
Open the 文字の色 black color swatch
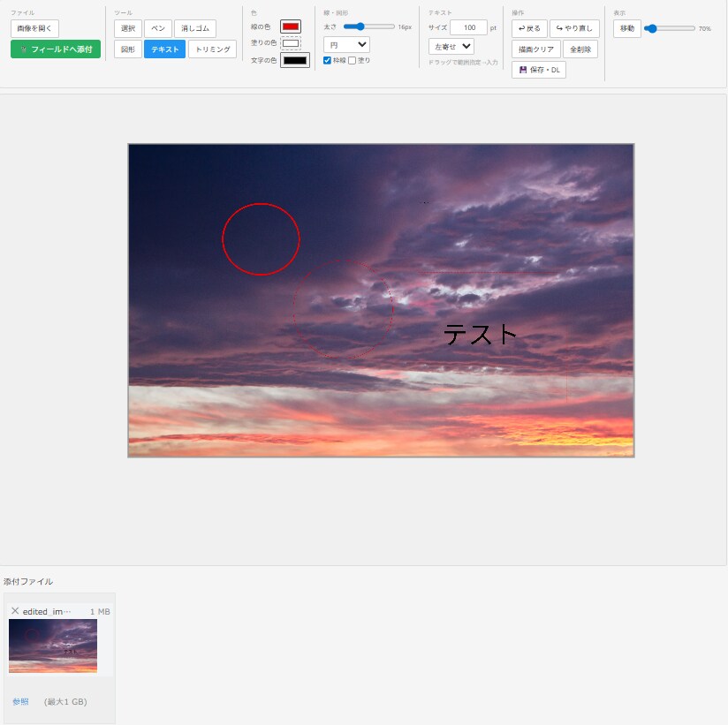point(295,60)
